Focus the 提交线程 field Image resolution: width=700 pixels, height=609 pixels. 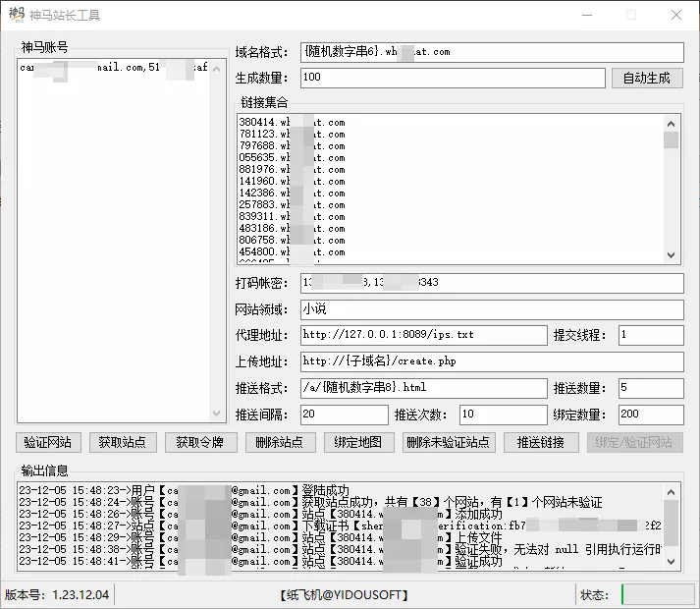click(651, 335)
